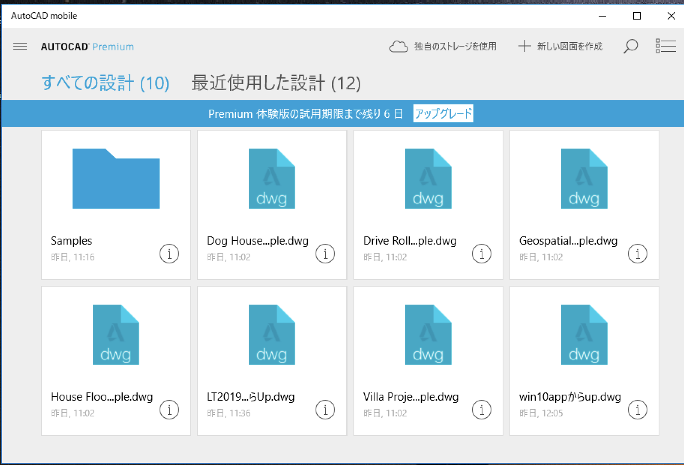Show info for Villa Project sample drawing
Image resolution: width=684 pixels, height=465 pixels.
pos(482,410)
